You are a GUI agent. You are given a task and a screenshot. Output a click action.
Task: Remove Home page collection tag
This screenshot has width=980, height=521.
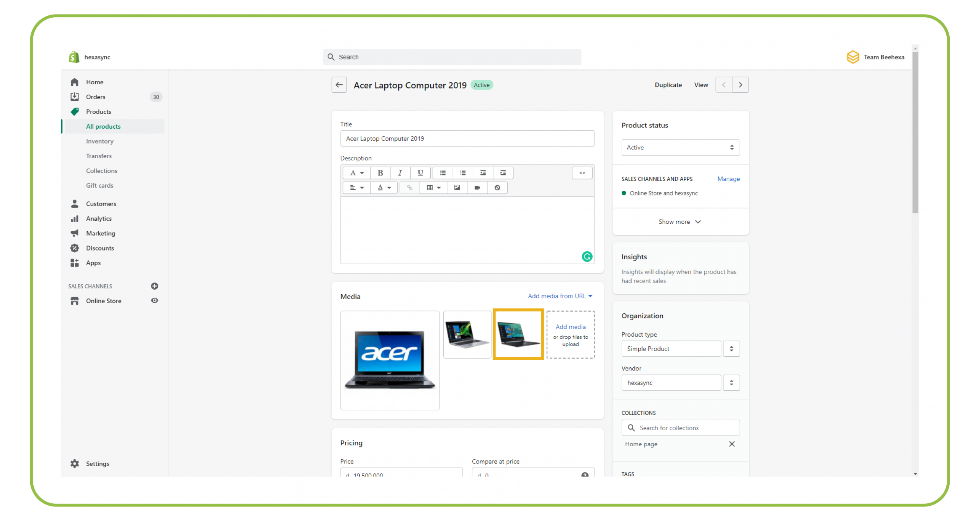(x=732, y=444)
